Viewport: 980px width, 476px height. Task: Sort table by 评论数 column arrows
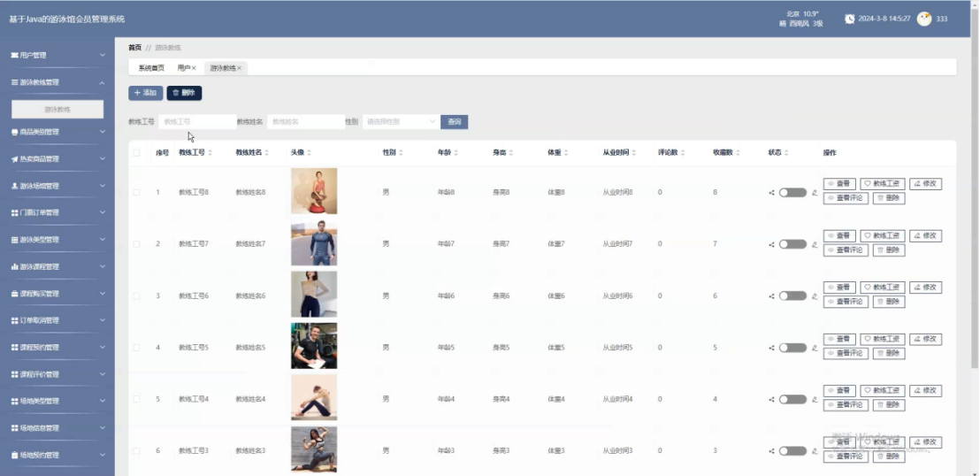tap(683, 153)
